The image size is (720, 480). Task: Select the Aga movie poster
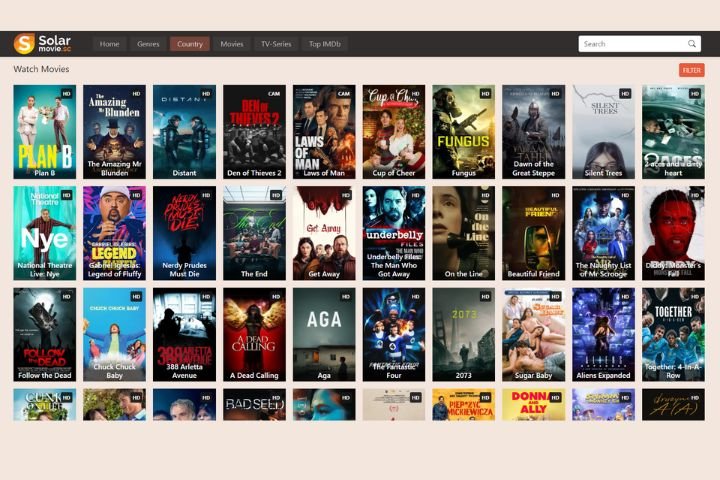click(324, 335)
